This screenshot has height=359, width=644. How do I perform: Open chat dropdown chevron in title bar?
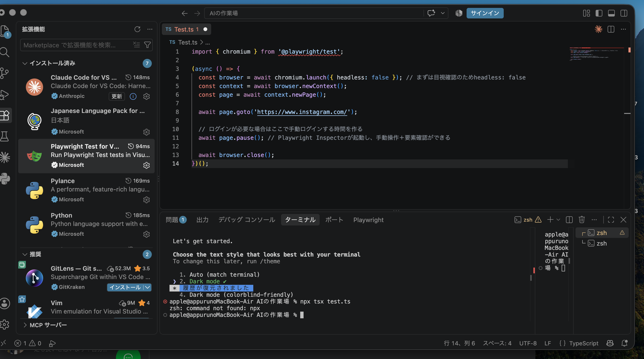point(443,13)
